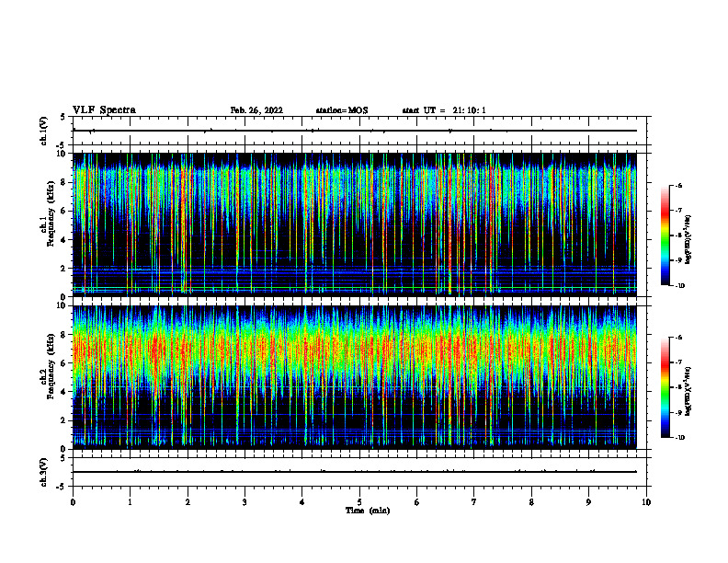This screenshot has height=563, width=728.
Task: Click the "VLF Spectra" plot title
Action: pos(104,109)
